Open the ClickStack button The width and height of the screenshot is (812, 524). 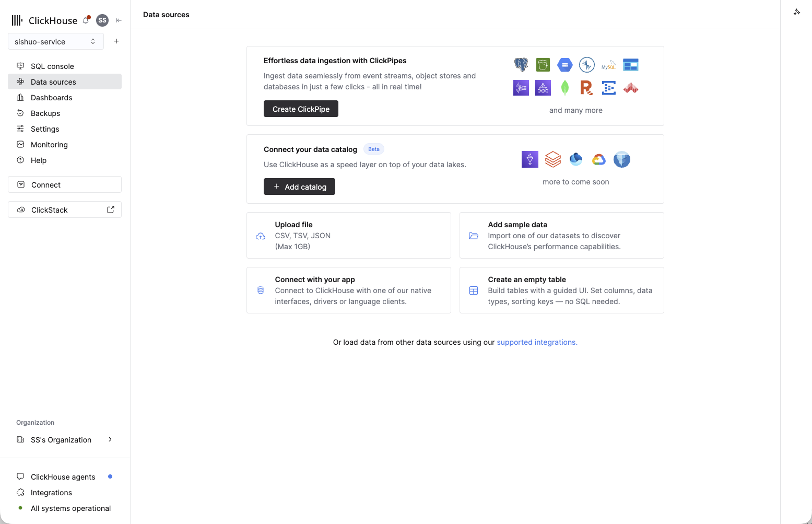pyautogui.click(x=65, y=209)
